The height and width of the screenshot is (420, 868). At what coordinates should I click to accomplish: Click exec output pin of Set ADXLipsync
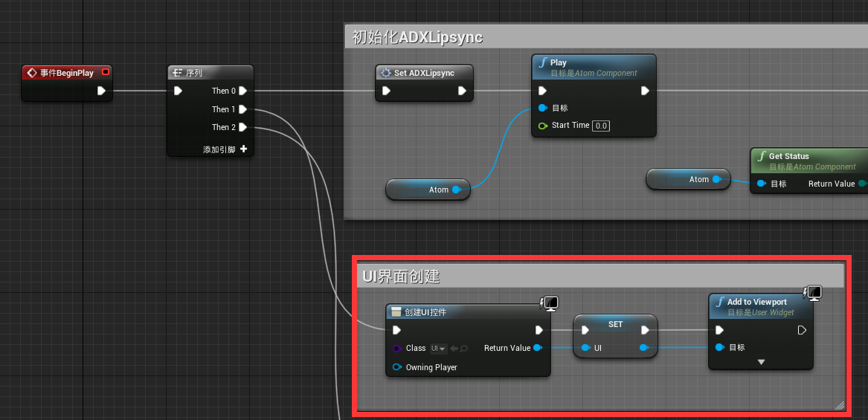[x=462, y=91]
